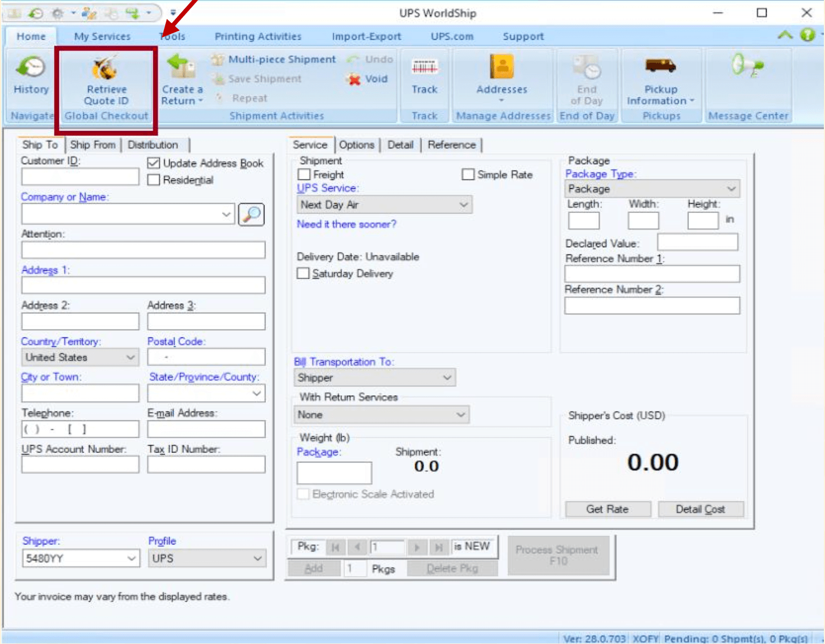Viewport: 825px width, 644px height.
Task: Open the My Services ribbon tab
Action: (102, 36)
